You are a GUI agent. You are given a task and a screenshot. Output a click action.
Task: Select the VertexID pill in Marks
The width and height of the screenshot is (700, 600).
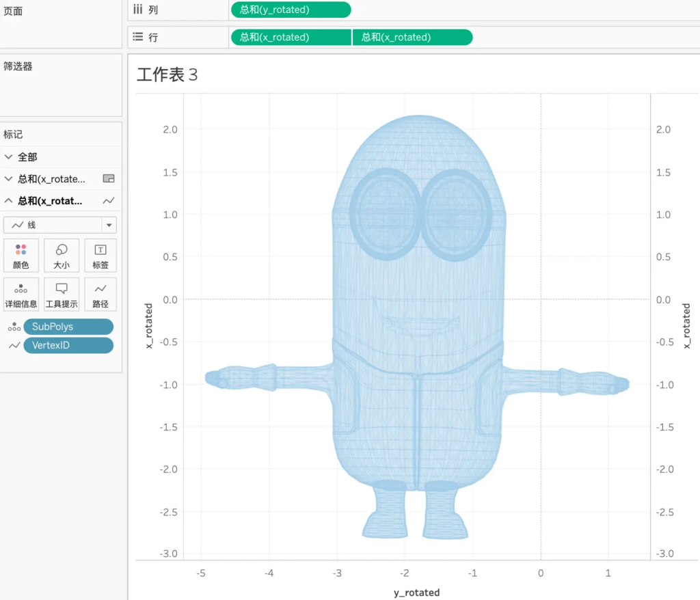pos(68,346)
